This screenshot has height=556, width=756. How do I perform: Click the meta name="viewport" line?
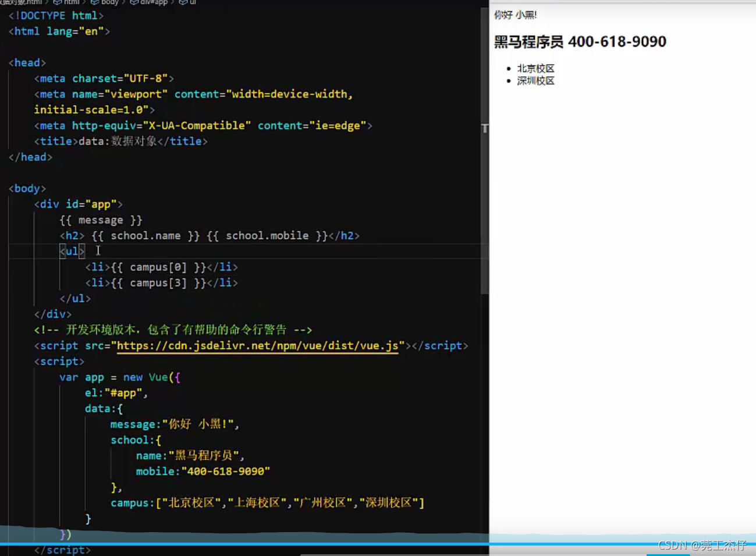tap(193, 94)
